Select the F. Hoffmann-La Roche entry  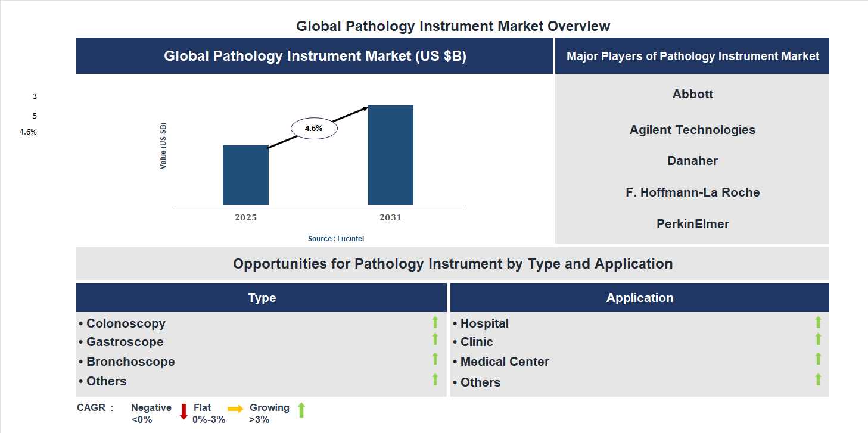[692, 192]
